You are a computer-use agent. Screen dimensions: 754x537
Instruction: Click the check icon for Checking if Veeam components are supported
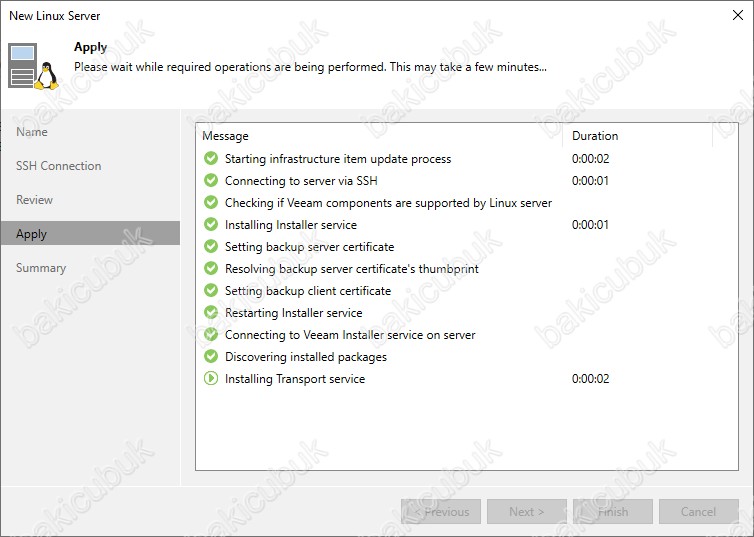click(211, 202)
